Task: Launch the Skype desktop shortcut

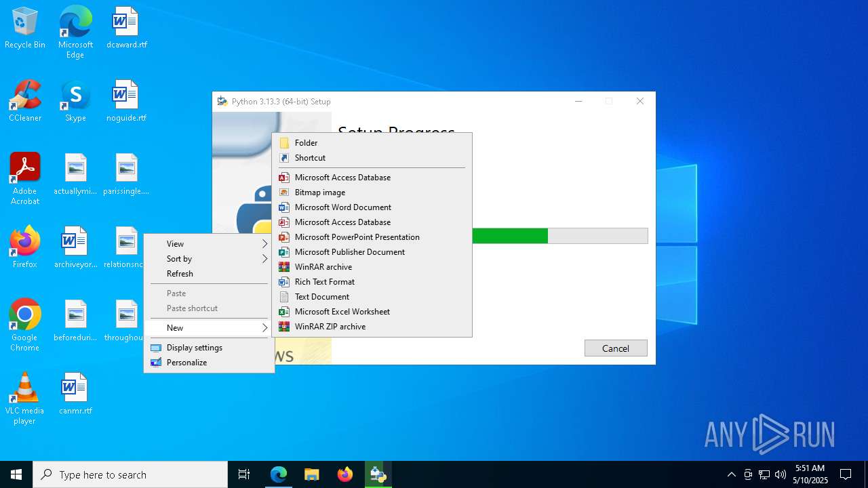Action: pyautogui.click(x=75, y=102)
